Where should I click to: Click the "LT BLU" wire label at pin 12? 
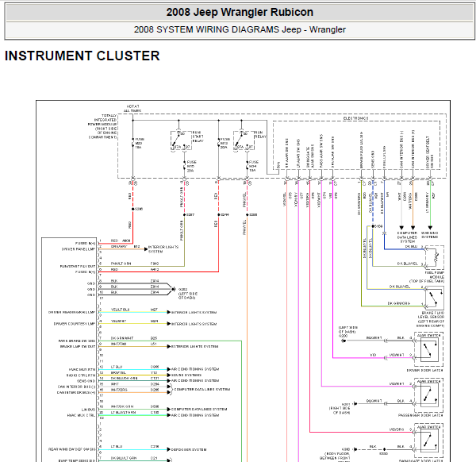click(117, 367)
